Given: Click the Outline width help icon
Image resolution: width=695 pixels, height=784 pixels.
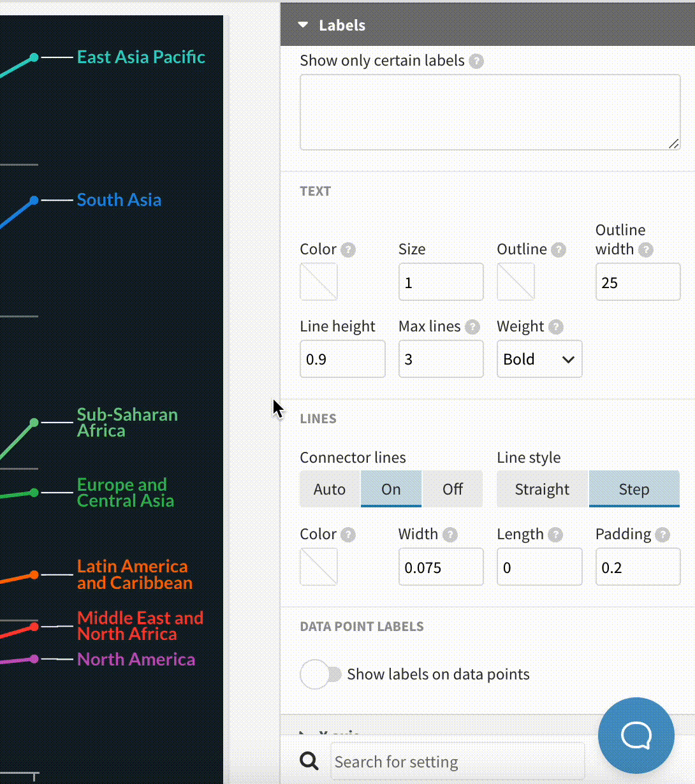Looking at the screenshot, I should tap(645, 250).
